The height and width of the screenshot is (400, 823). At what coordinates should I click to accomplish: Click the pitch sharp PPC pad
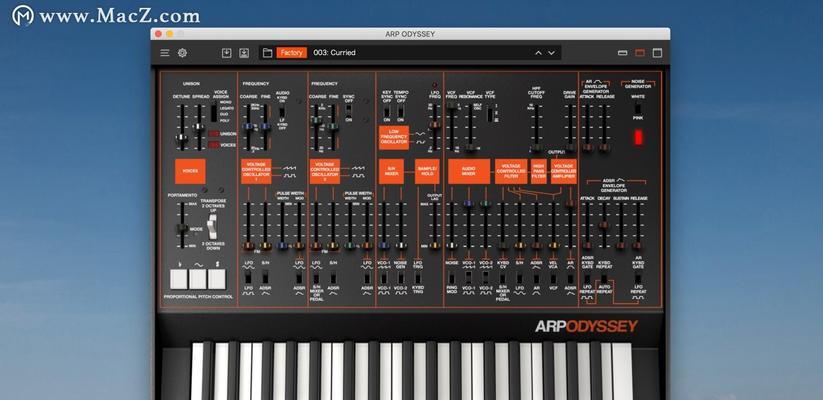(217, 279)
